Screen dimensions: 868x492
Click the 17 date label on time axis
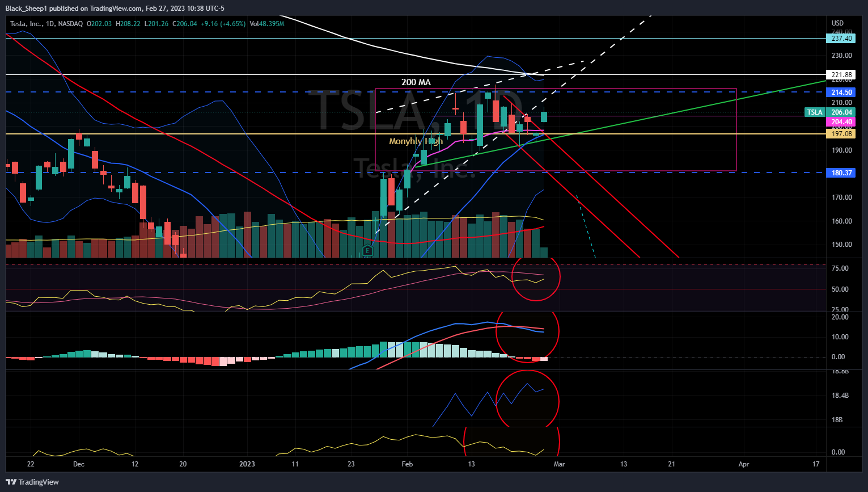coord(816,464)
